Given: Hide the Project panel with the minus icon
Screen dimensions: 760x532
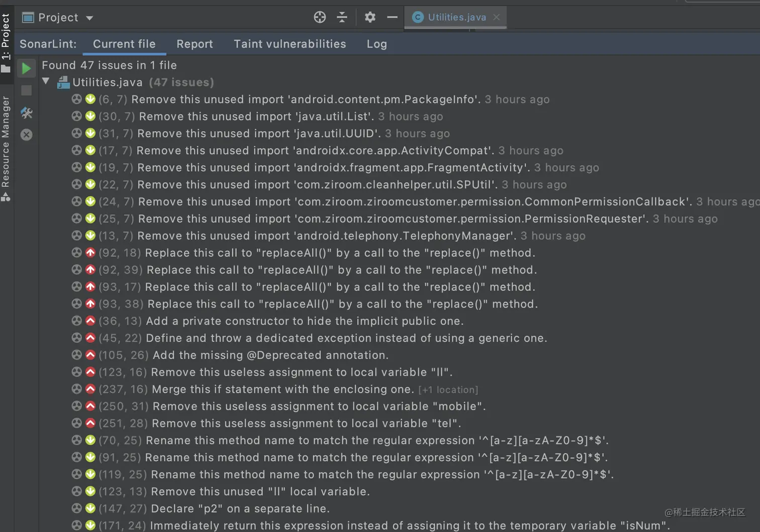Looking at the screenshot, I should pyautogui.click(x=392, y=18).
